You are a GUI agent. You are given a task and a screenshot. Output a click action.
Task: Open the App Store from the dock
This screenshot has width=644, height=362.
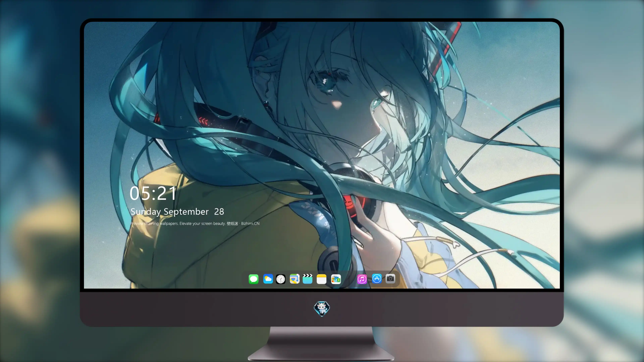click(377, 279)
